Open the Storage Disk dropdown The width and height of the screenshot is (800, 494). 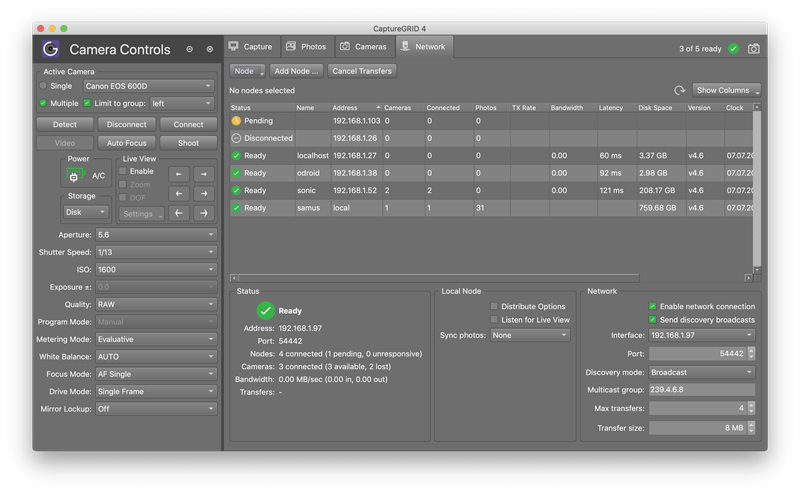point(85,212)
